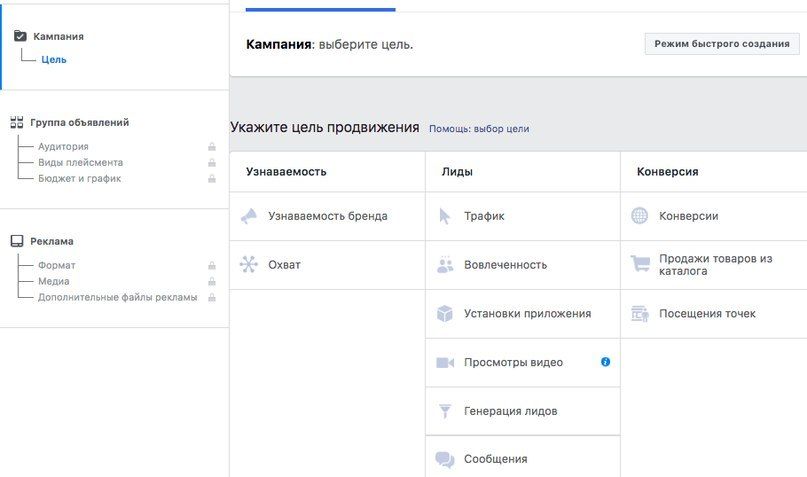Click the lock icon next to Аудитория

point(212,147)
